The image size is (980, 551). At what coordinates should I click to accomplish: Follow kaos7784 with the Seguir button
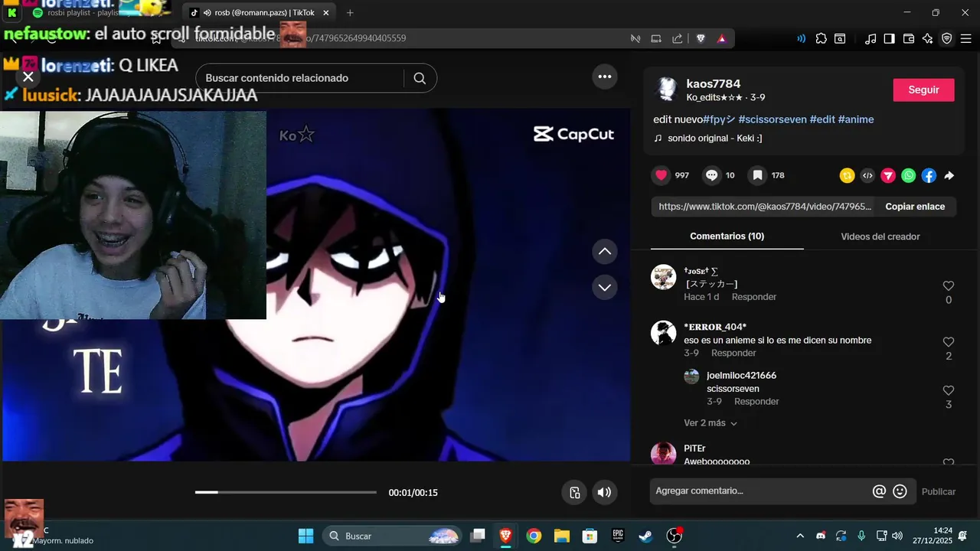[923, 90]
